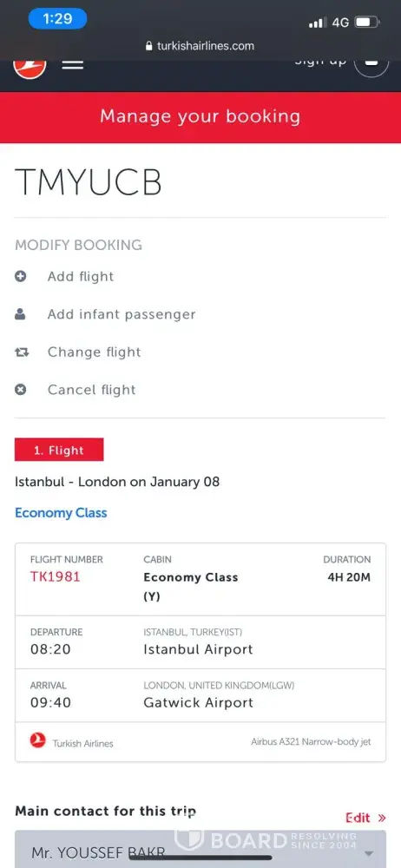
Task: Tap the Sign up link in header
Action: pos(320,62)
